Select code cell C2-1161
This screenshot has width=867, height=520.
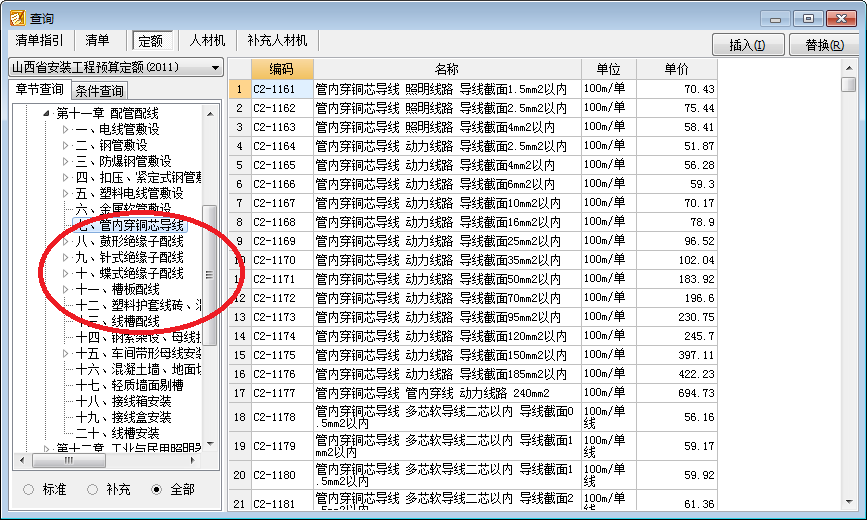click(x=282, y=89)
